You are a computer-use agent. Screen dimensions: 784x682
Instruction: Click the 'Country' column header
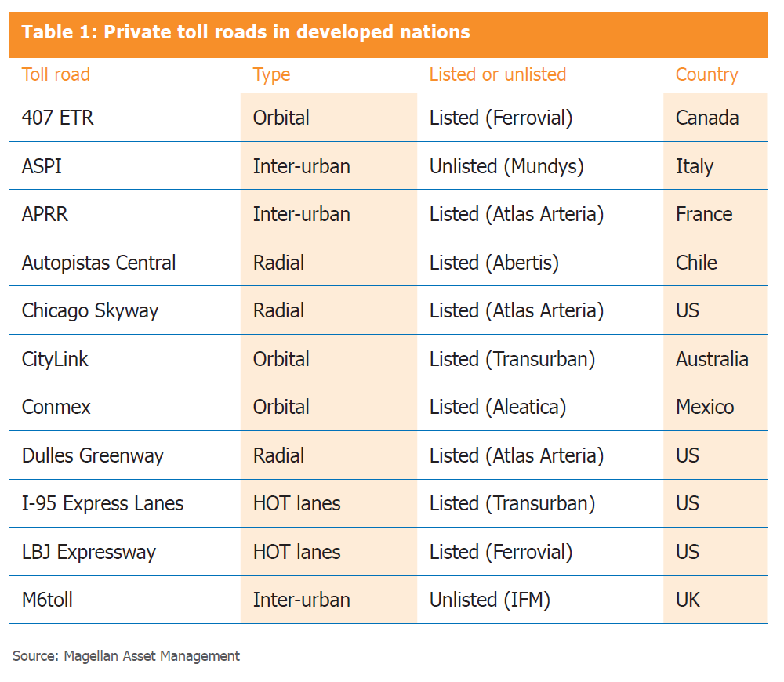(706, 74)
